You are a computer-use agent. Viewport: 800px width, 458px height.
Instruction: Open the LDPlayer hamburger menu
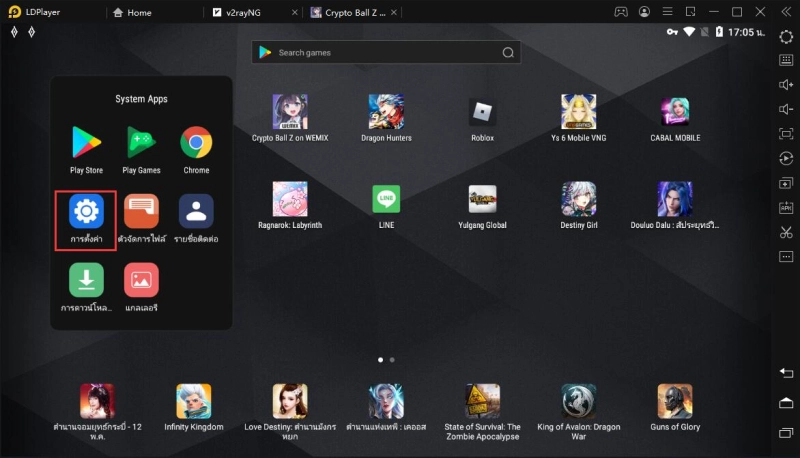click(667, 12)
